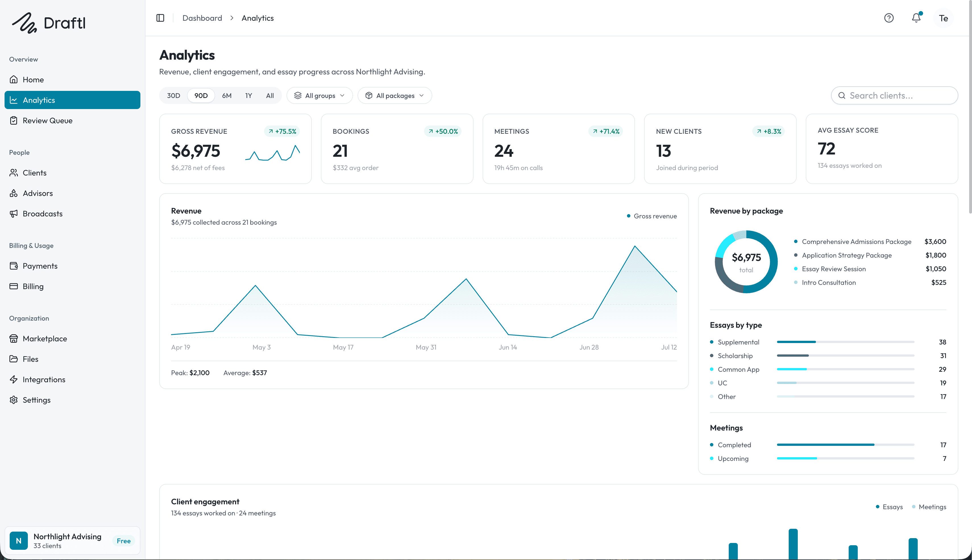Click the Broadcasts megaphone icon
The image size is (972, 560).
[x=14, y=214]
